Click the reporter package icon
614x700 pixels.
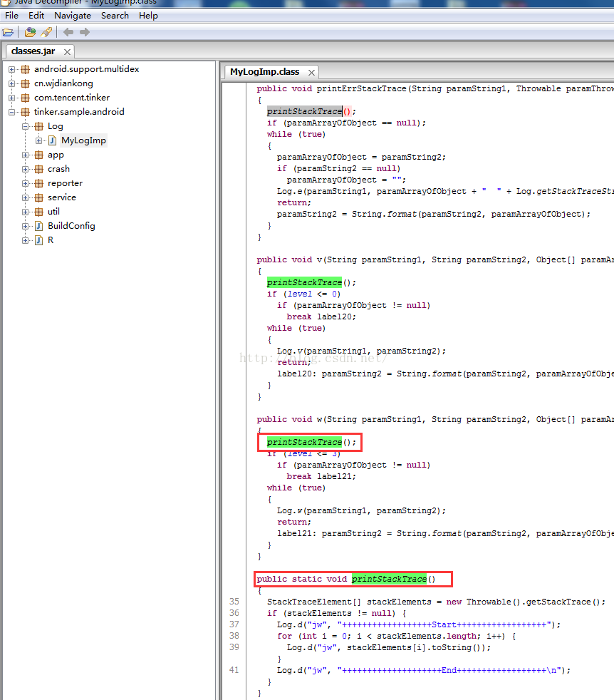click(39, 183)
